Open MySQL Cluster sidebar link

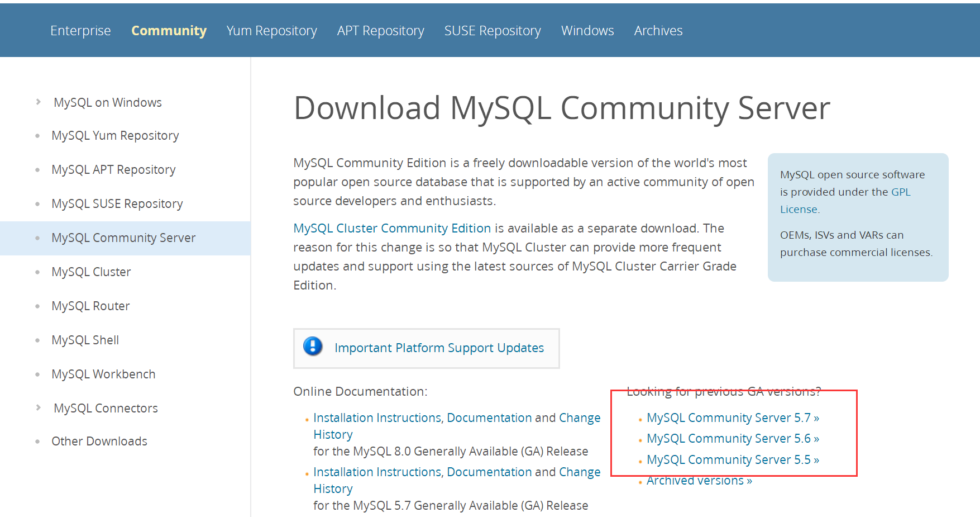[x=91, y=272]
